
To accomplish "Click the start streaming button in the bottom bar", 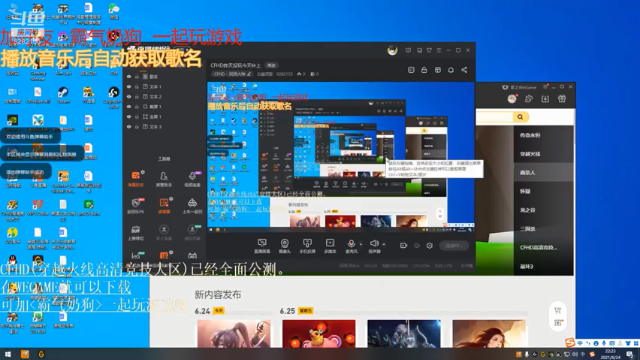I will tap(454, 246).
